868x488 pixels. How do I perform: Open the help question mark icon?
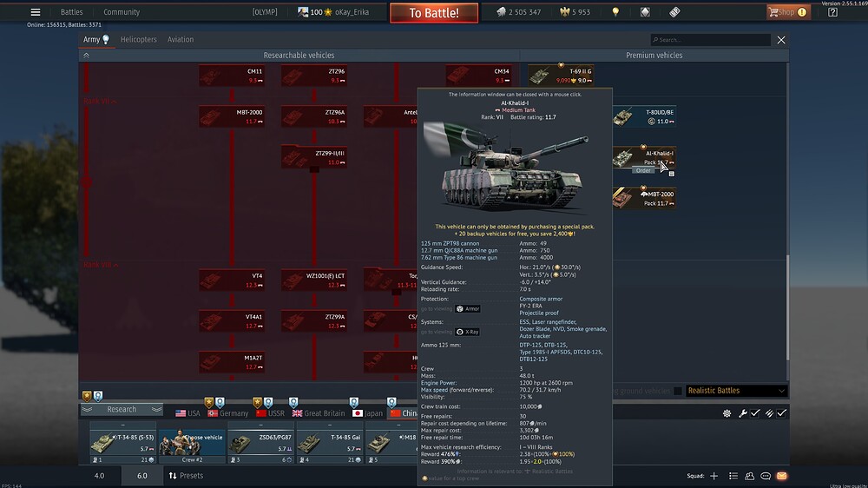(x=832, y=12)
